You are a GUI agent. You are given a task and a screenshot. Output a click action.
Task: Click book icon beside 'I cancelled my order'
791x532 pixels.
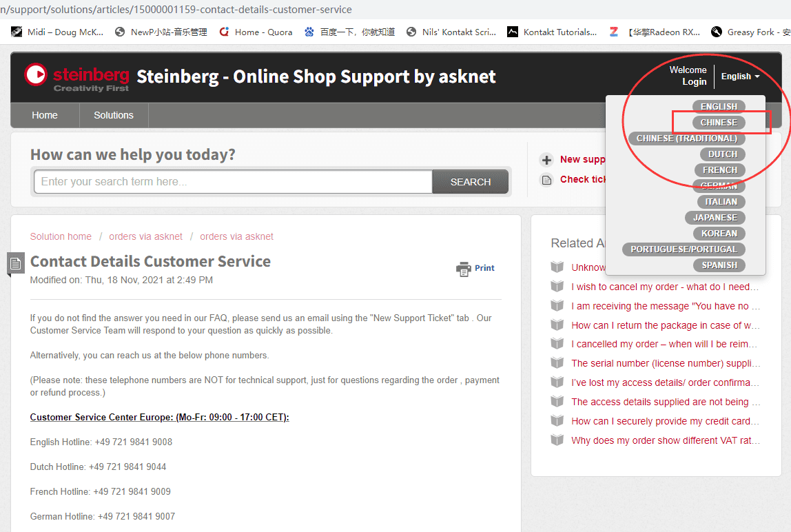tap(557, 344)
